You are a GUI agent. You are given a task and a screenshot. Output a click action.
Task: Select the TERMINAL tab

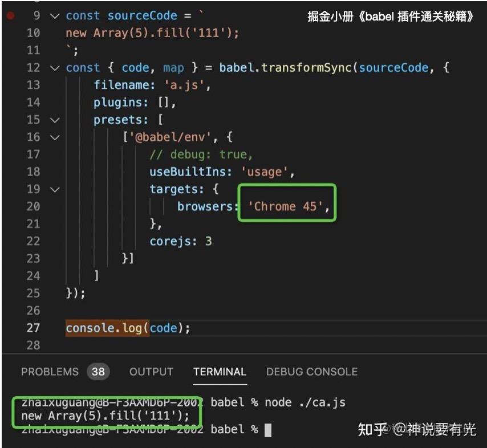pos(220,372)
